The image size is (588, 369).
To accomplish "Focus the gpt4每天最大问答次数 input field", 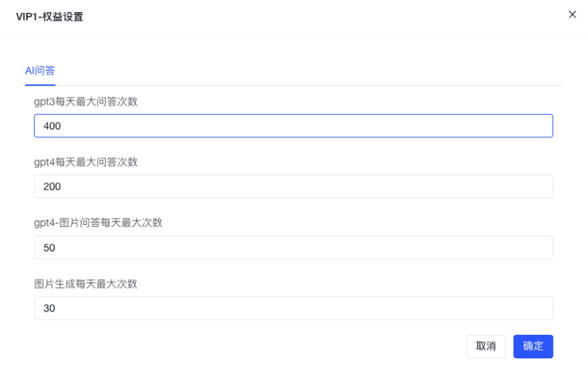I will (293, 187).
